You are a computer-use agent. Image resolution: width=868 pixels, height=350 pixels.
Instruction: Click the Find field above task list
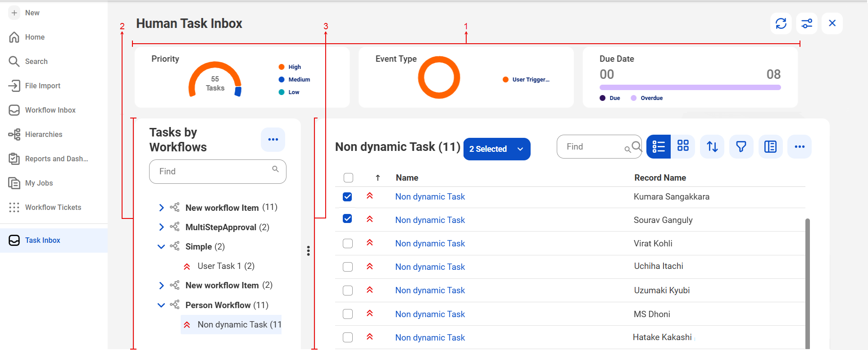pos(599,146)
